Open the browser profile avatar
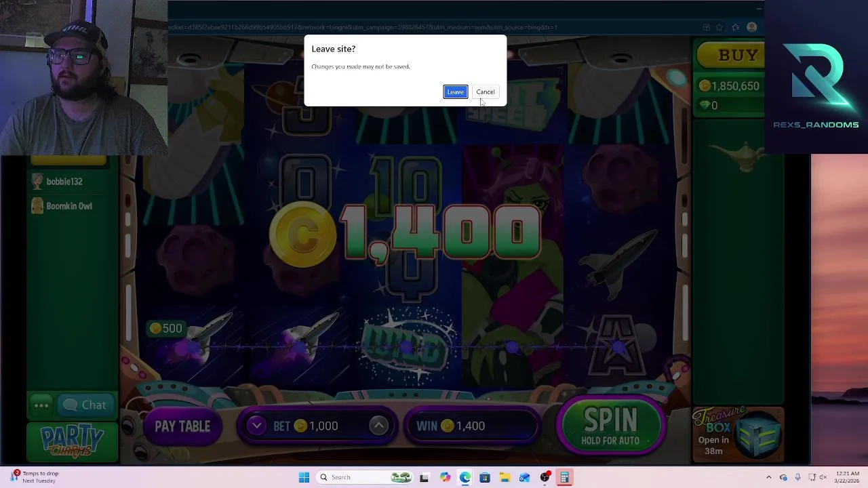 point(751,27)
